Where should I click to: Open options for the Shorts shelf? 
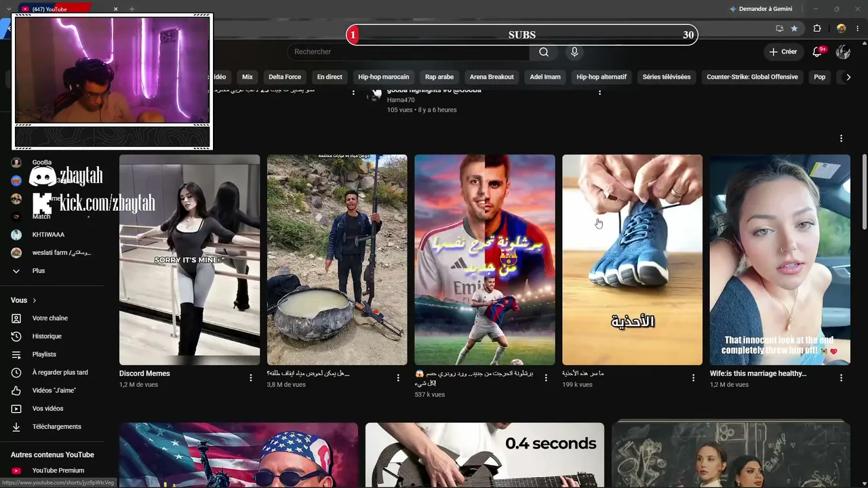click(x=841, y=138)
